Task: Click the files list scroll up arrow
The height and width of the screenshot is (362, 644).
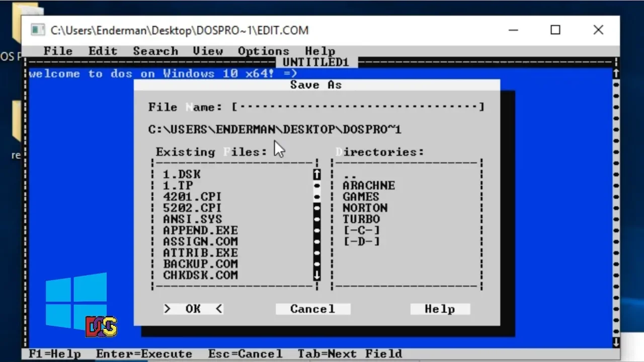Action: [316, 174]
